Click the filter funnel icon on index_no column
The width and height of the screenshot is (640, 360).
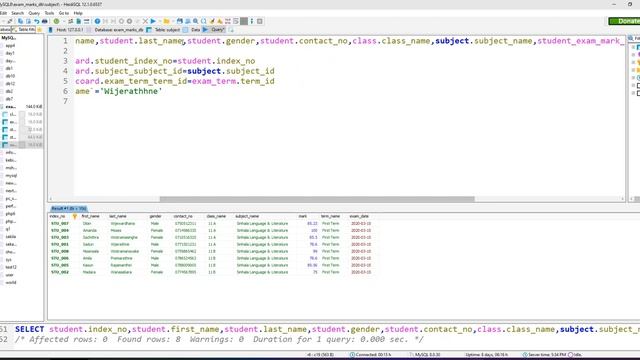coord(75,216)
